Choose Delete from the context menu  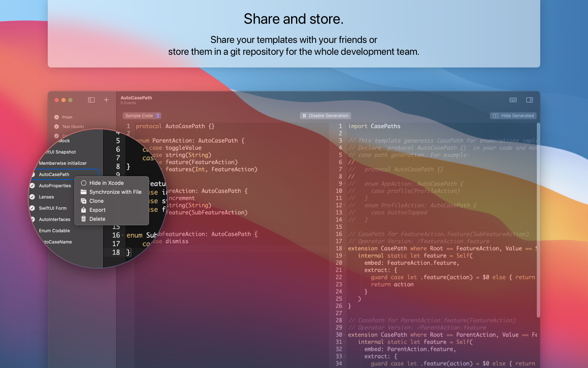point(97,219)
